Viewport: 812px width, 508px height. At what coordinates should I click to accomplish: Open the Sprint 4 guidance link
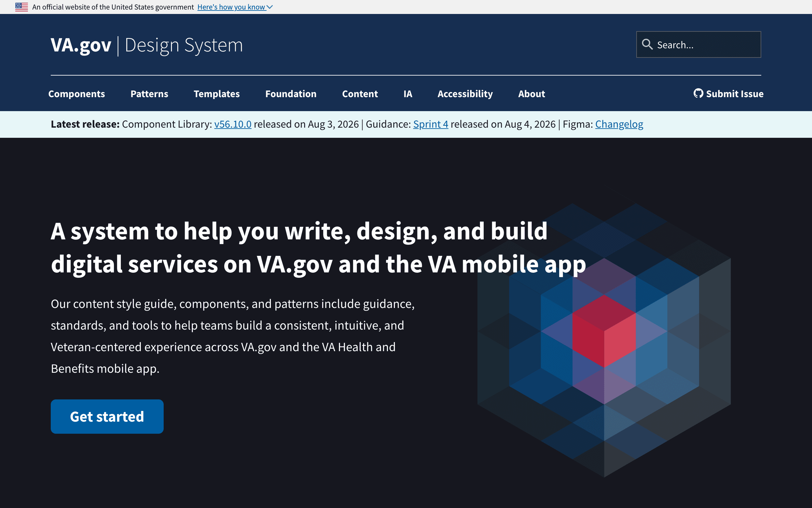click(430, 124)
